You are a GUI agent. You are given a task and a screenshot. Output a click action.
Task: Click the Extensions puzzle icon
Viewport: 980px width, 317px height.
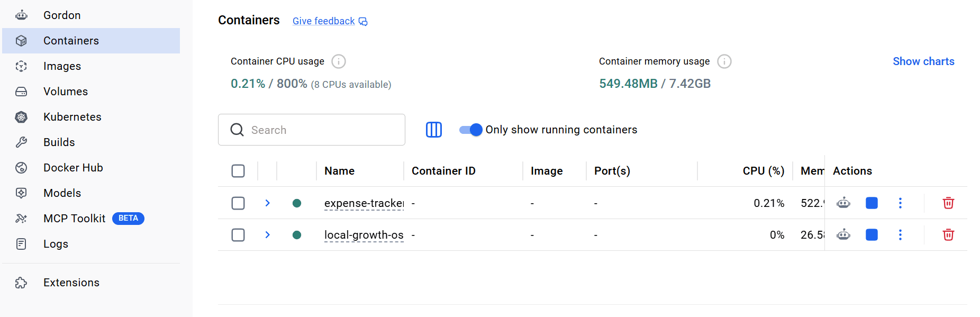(21, 283)
